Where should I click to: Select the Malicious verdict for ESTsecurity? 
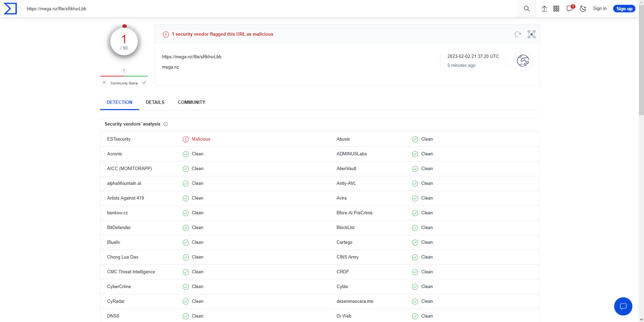coord(201,139)
